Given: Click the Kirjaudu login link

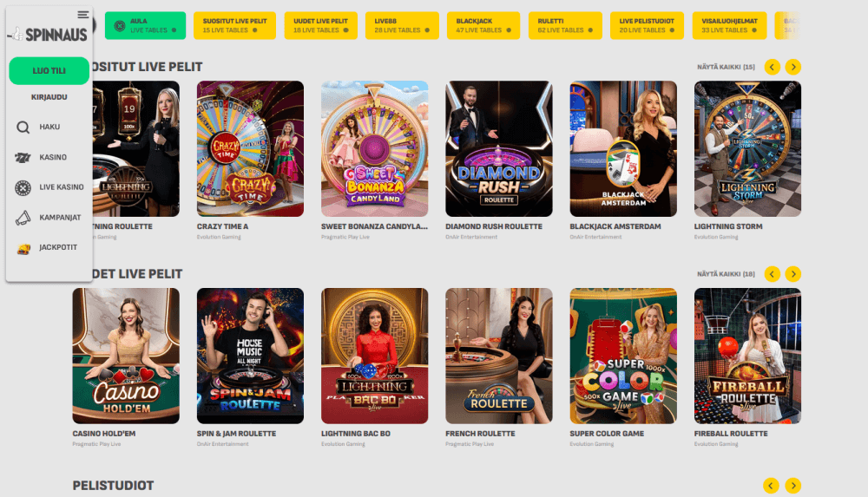Looking at the screenshot, I should [x=49, y=97].
